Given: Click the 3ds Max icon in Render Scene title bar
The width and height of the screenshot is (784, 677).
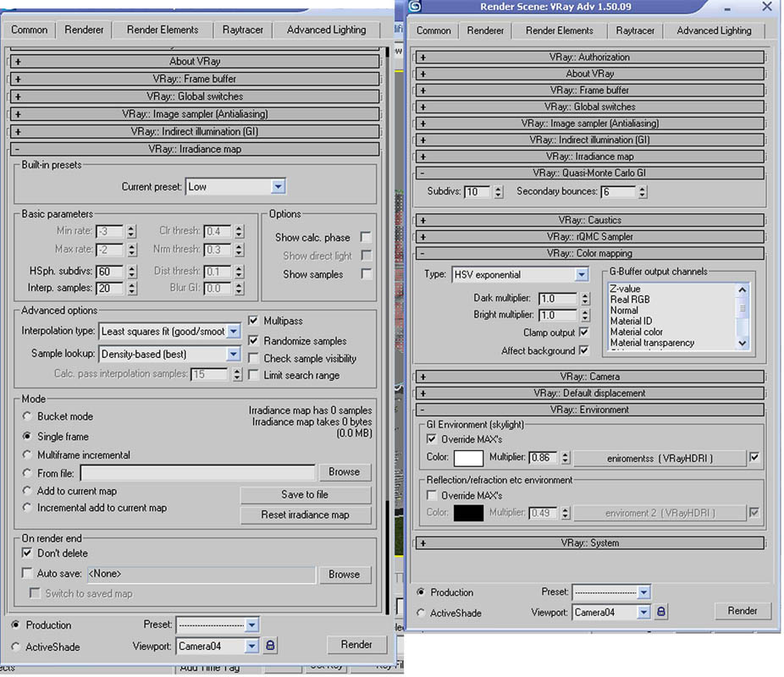Looking at the screenshot, I should 415,7.
